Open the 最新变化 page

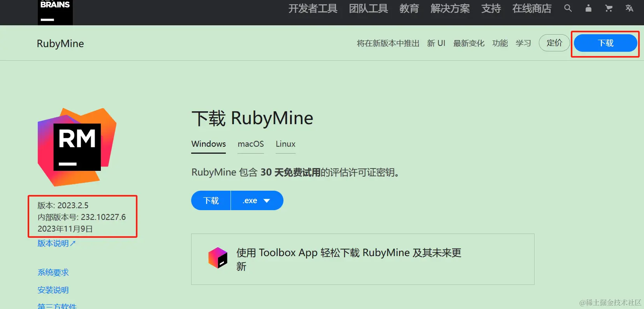[x=469, y=43]
